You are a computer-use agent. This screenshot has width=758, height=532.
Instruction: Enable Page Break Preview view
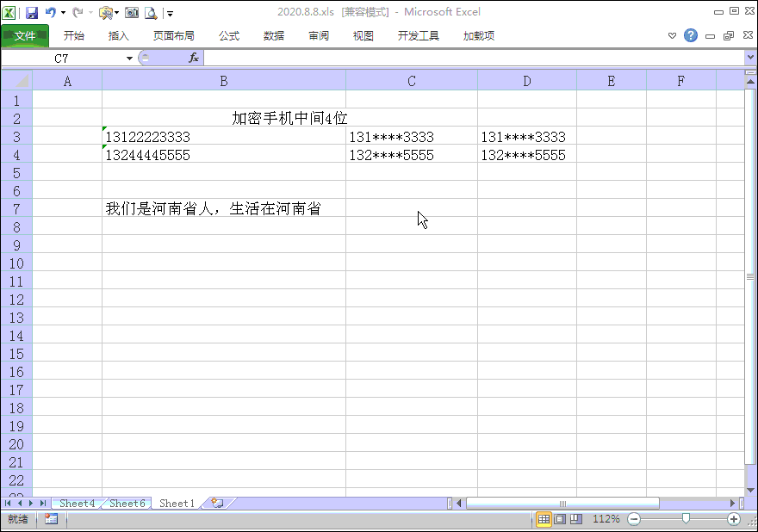click(x=578, y=519)
